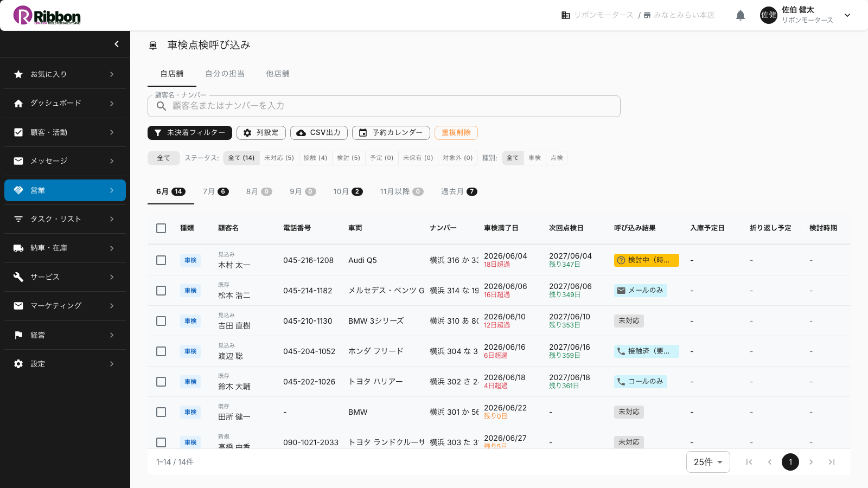868x488 pixels.
Task: Open the 過去月 tab
Action: [459, 191]
